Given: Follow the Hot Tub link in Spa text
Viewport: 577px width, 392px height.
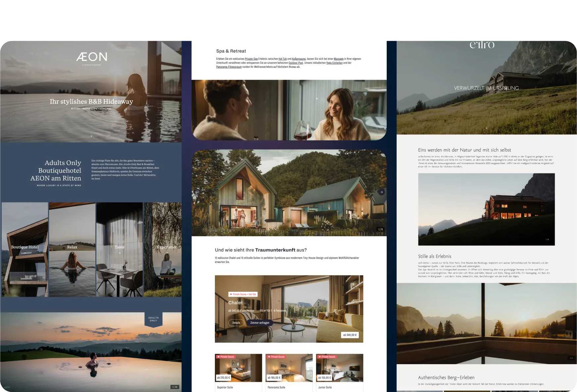Looking at the screenshot, I should [282, 59].
